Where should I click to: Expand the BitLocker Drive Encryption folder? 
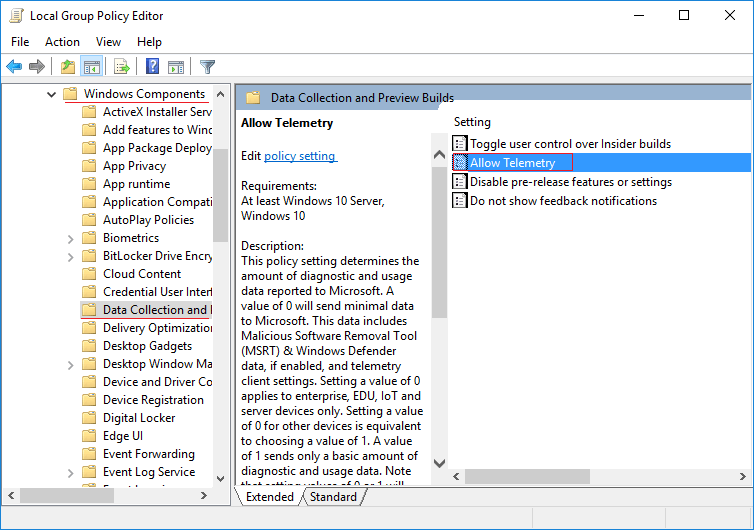coord(70,256)
